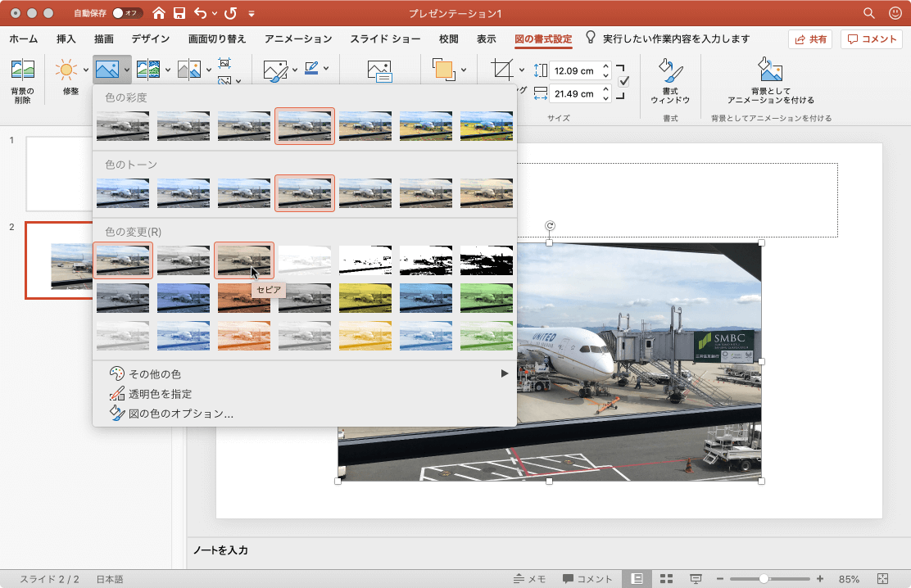Switch to slide sorter grid view

pos(666,579)
